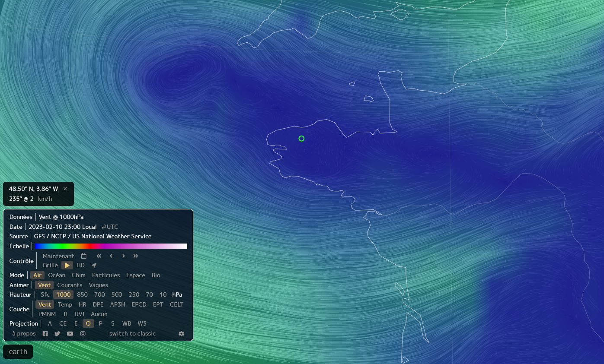Step back one time step with single chevron

[111, 256]
